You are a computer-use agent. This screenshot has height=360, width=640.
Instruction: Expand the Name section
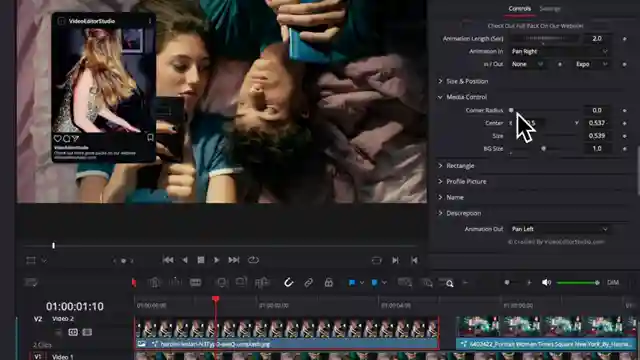pyautogui.click(x=440, y=197)
